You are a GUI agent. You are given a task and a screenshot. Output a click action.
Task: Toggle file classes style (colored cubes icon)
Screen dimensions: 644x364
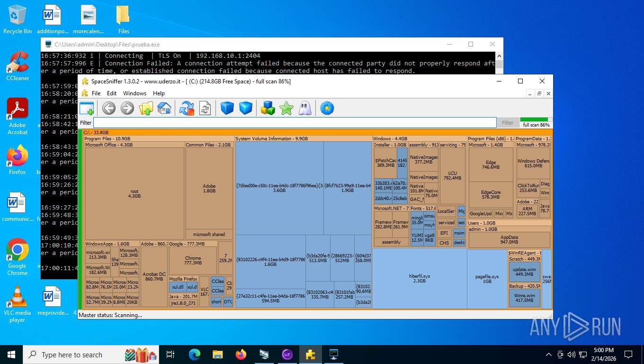(x=268, y=108)
